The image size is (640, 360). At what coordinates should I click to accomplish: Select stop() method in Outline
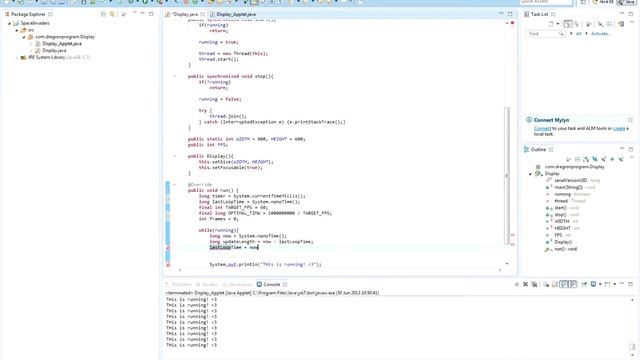click(560, 215)
